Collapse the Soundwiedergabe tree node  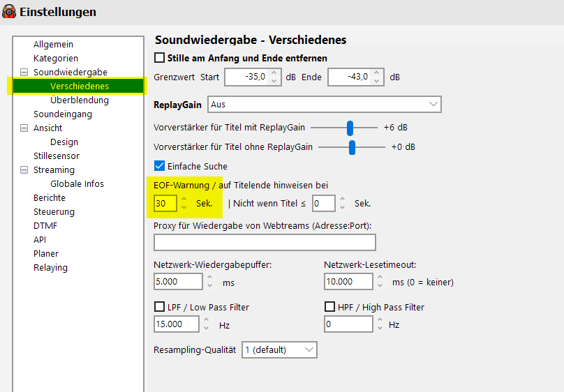point(24,73)
